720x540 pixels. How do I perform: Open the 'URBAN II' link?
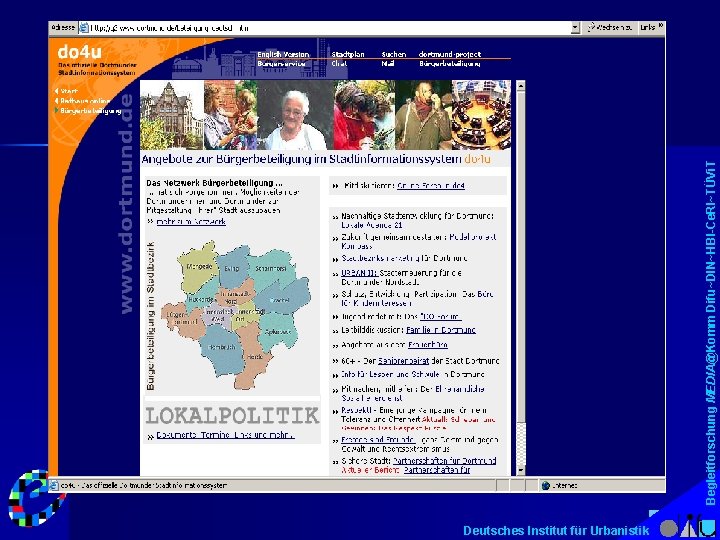359,273
